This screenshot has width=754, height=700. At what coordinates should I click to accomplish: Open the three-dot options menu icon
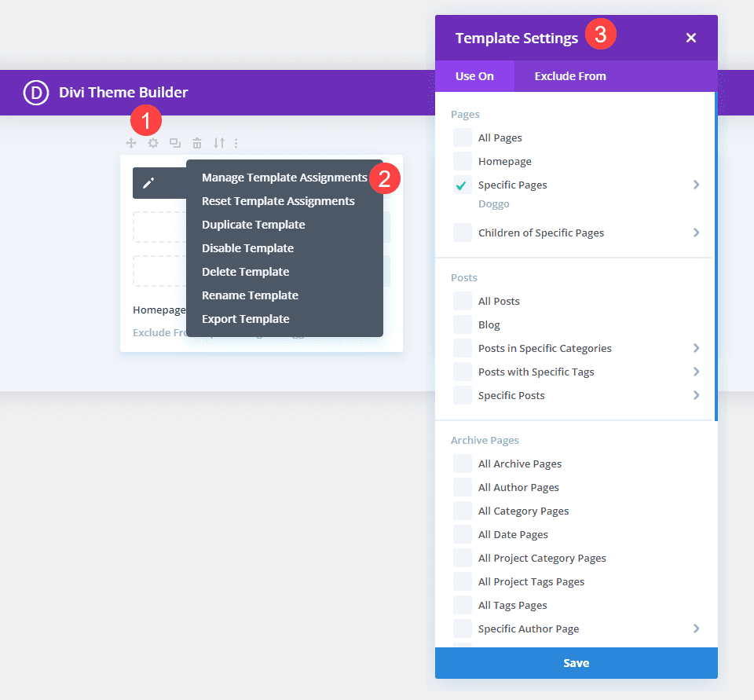pos(236,143)
